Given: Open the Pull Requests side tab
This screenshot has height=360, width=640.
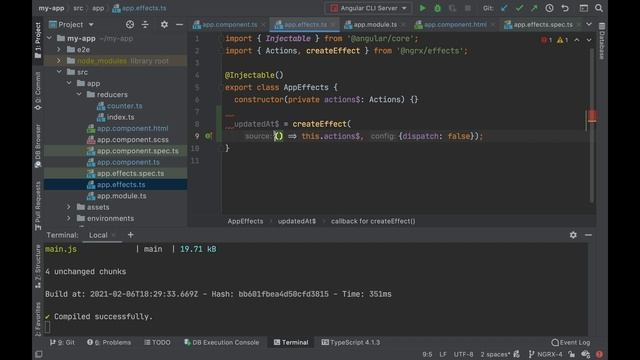Looking at the screenshot, I should tap(38, 206).
